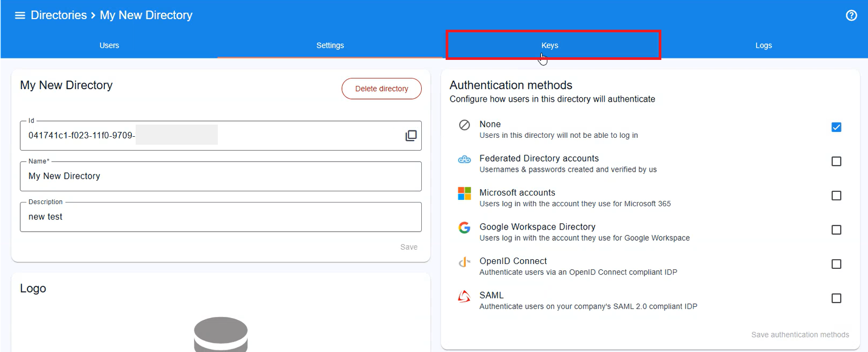Viewport: 868px width, 352px height.
Task: Click My New Directory breadcrumb title
Action: click(x=146, y=15)
